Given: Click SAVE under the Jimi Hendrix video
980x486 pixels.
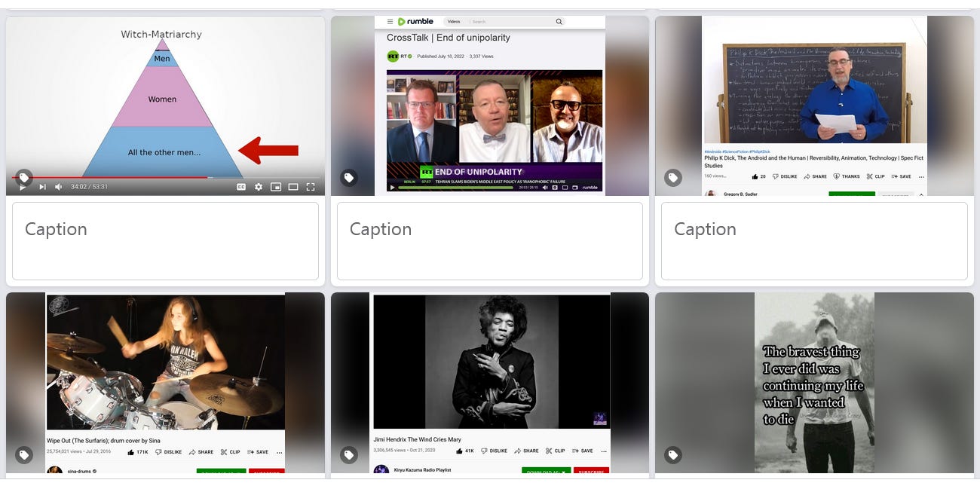Looking at the screenshot, I should click(581, 451).
